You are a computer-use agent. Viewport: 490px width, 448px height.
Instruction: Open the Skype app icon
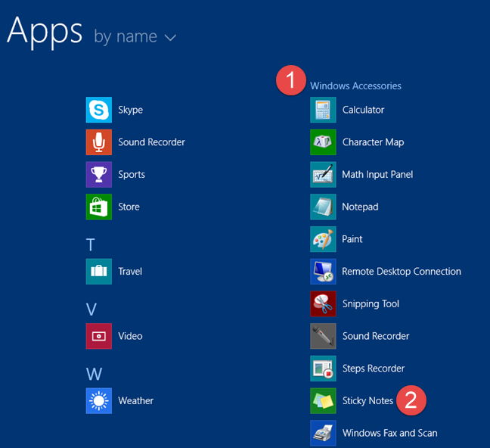99,110
